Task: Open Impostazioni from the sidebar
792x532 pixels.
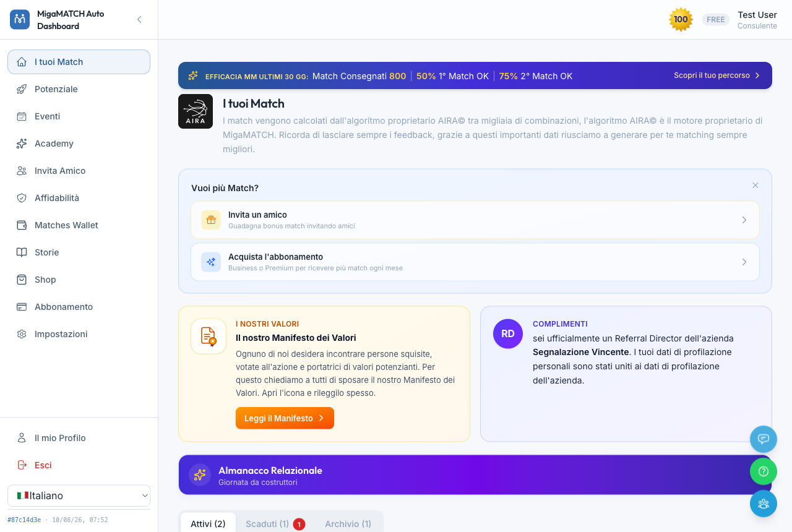Action: 79,334
